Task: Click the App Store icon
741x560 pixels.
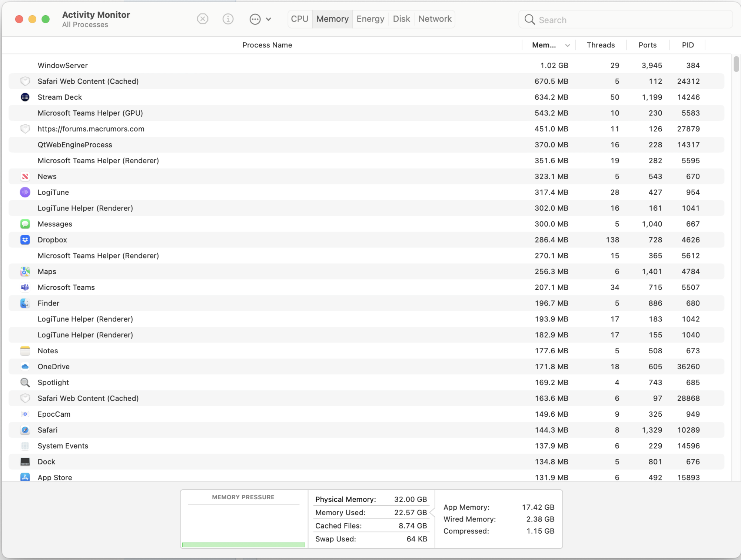Action: (25, 477)
